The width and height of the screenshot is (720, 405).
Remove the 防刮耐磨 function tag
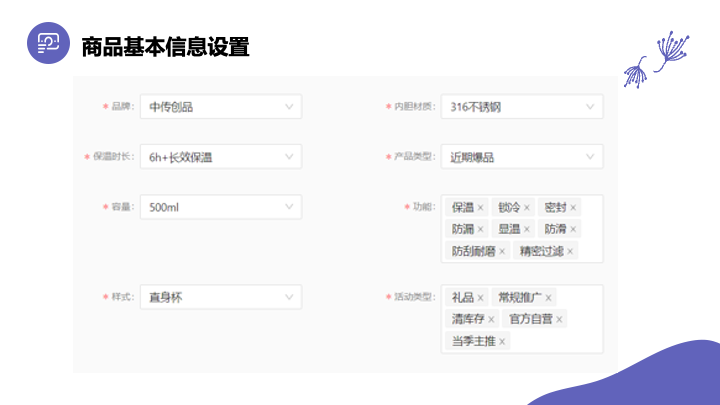[x=502, y=251]
